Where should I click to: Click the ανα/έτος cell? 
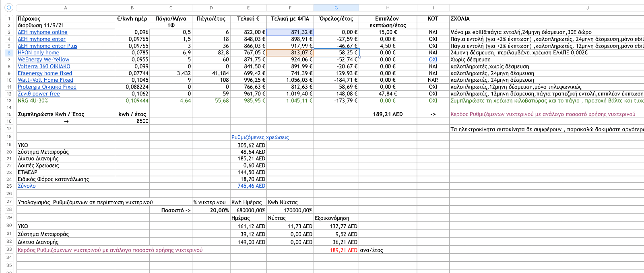[388, 250]
